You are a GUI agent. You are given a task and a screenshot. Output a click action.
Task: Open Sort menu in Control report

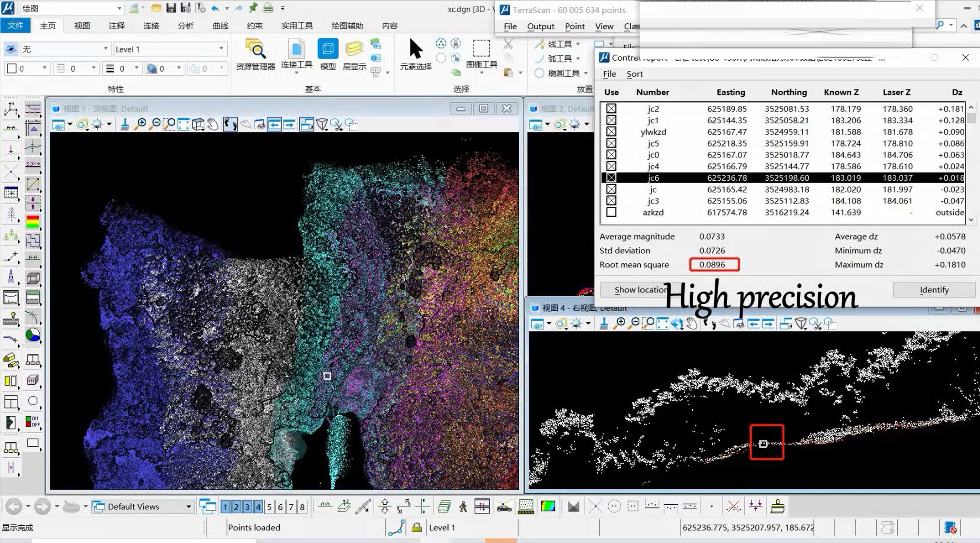[x=635, y=74]
